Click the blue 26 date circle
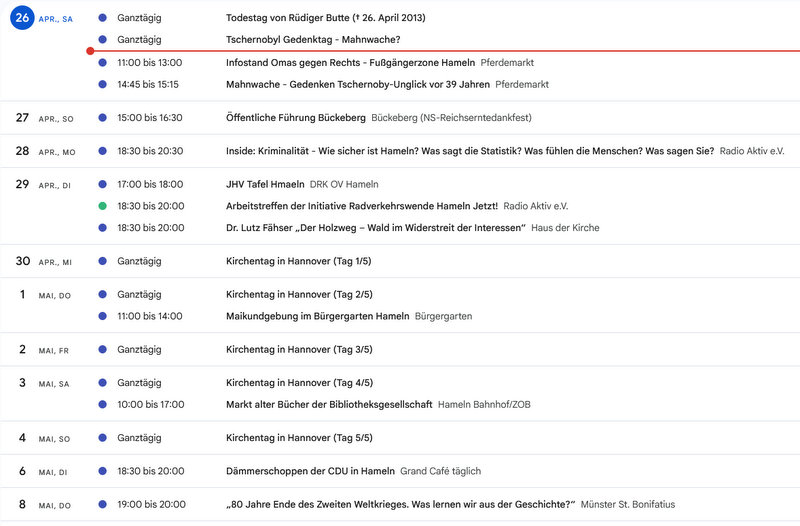800x526 pixels. pyautogui.click(x=22, y=18)
